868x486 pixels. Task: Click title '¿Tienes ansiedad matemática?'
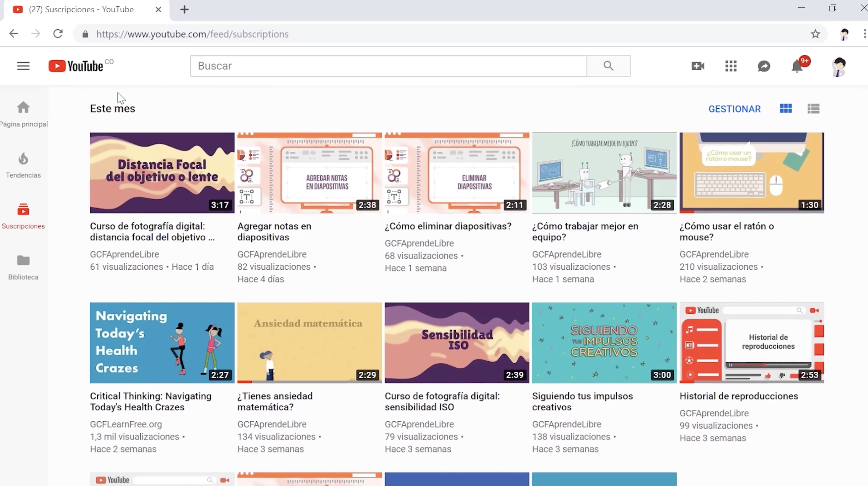click(275, 402)
